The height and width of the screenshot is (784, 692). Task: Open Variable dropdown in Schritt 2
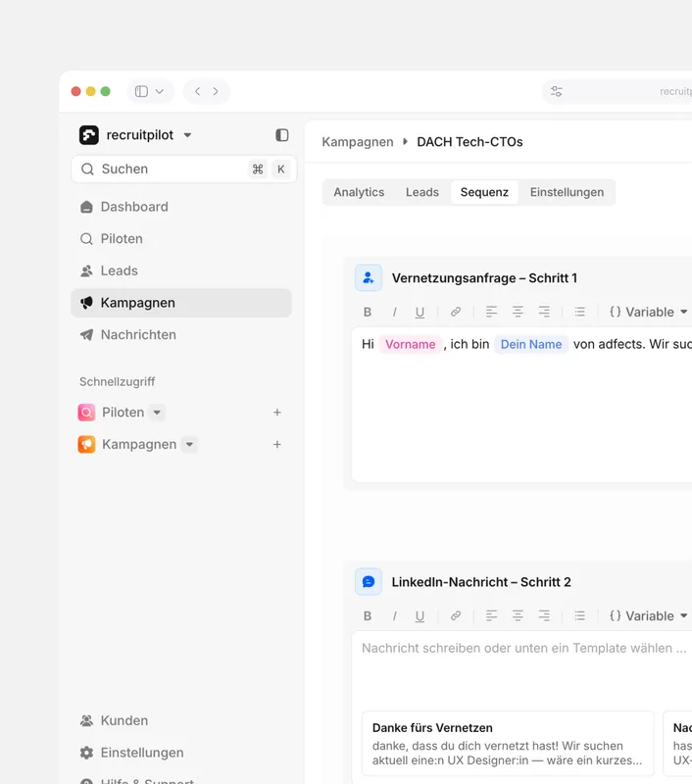(x=649, y=616)
